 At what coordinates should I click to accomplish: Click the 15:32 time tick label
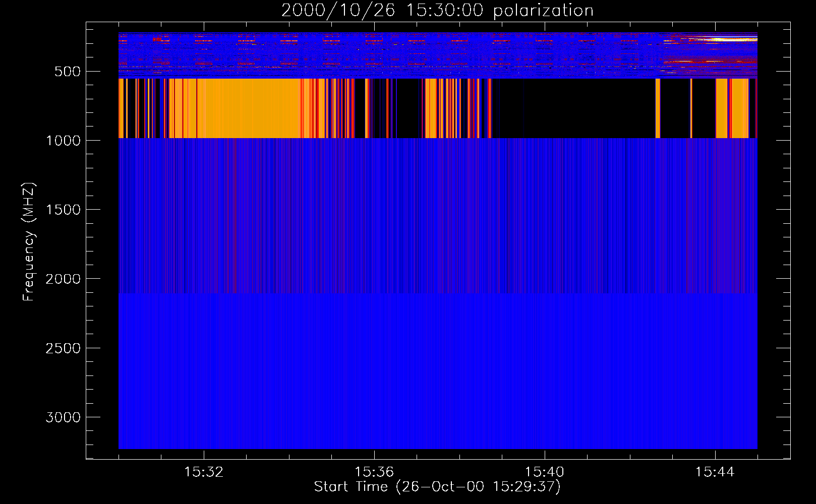[x=204, y=472]
